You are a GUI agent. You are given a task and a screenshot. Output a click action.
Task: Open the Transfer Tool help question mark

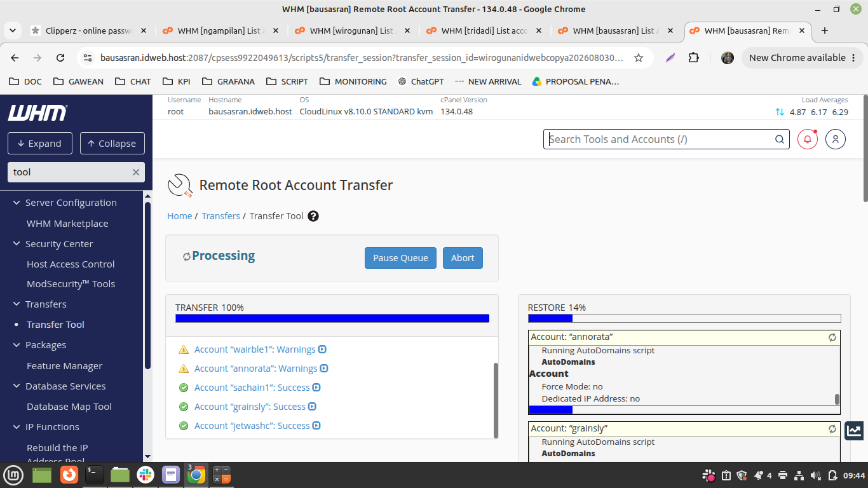tap(313, 216)
